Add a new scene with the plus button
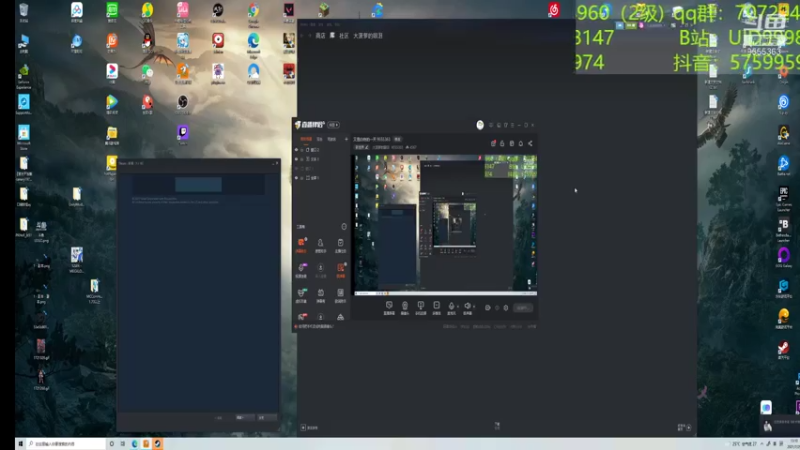The height and width of the screenshot is (450, 800). point(346,139)
